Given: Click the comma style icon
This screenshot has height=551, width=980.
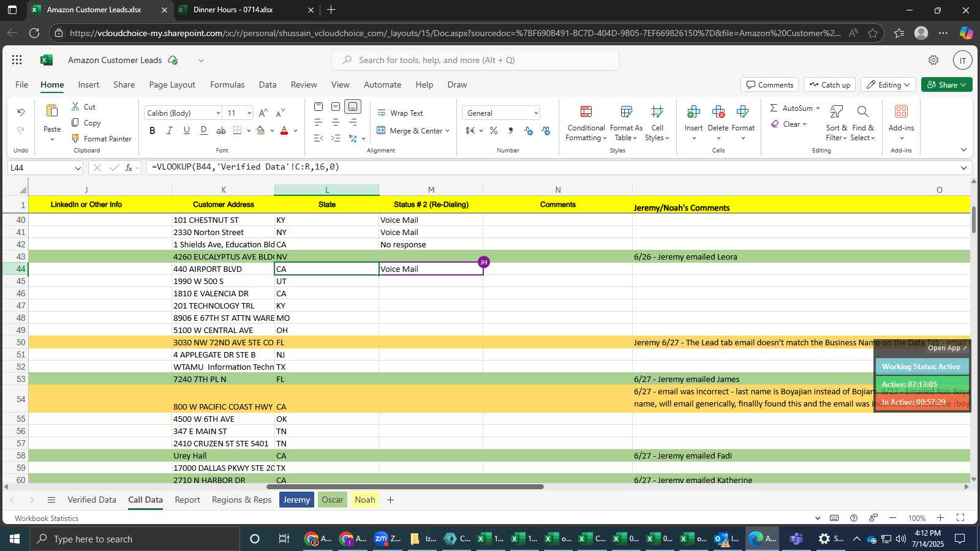Looking at the screenshot, I should click(511, 130).
